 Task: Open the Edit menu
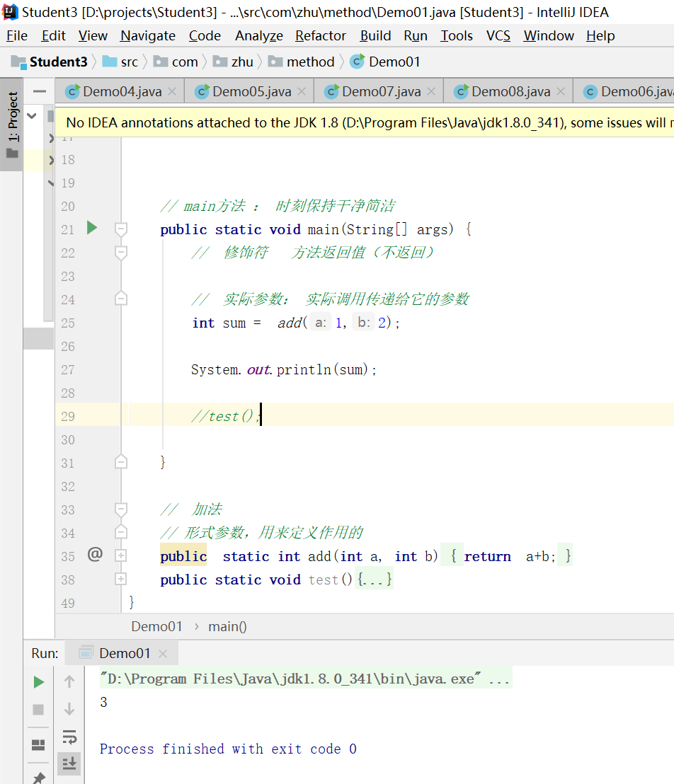[54, 36]
